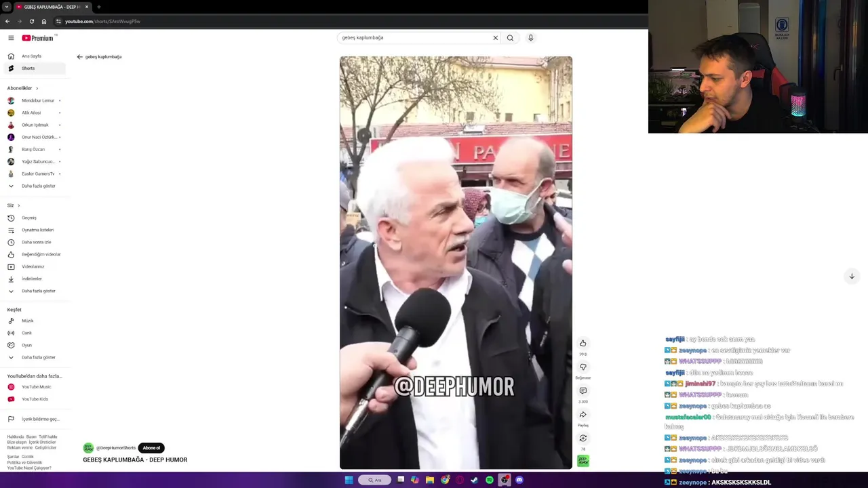Expand the Abonelikler section chevron
The height and width of the screenshot is (488, 868).
pos(37,88)
